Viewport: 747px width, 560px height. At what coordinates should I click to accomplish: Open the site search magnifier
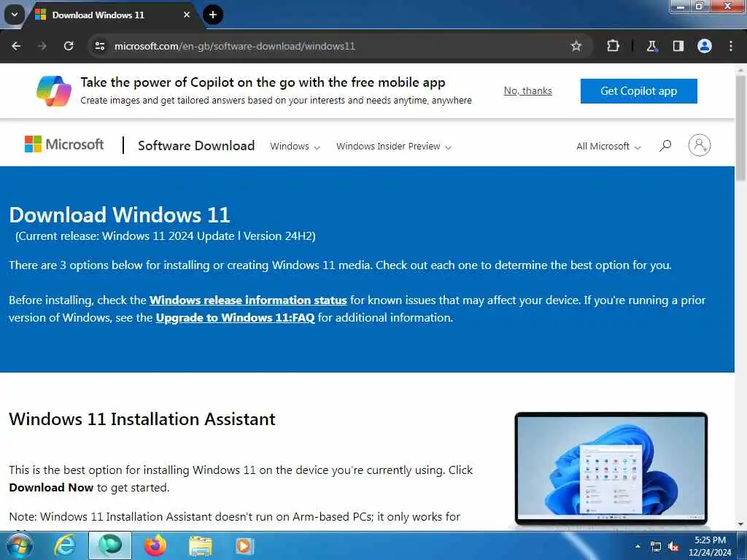click(665, 146)
